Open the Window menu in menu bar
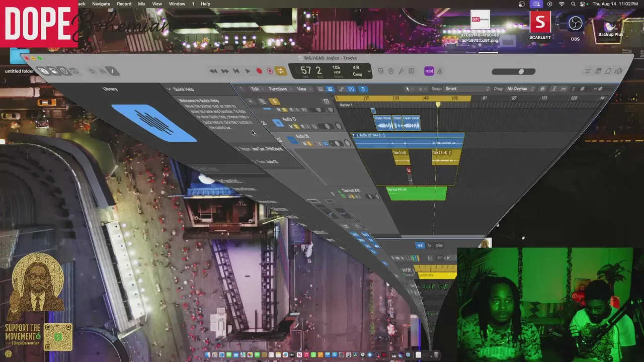The height and width of the screenshot is (362, 644). coord(177,4)
